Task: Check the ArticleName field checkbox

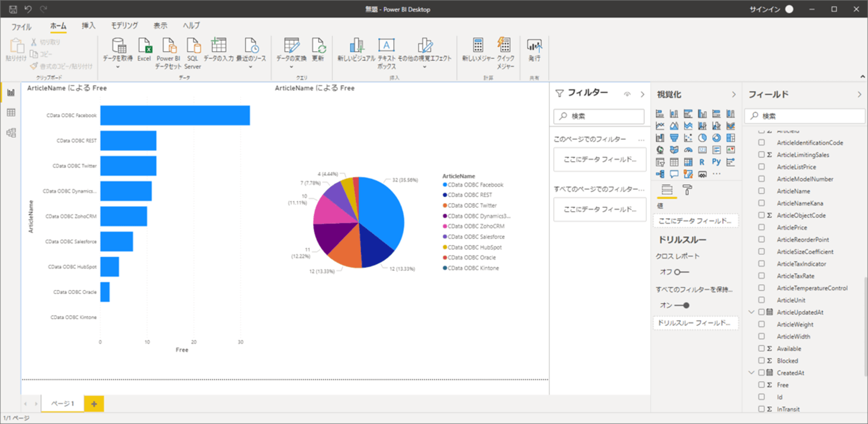Action: [762, 191]
